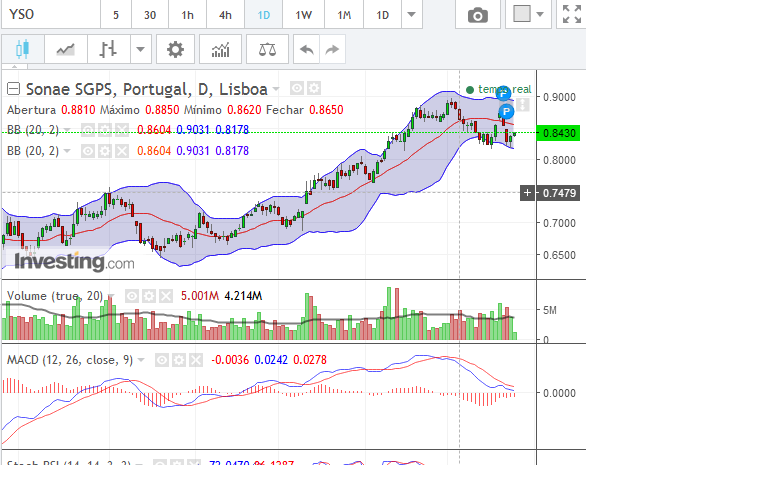Expand the MACD (12, 26, close, 9) dropdown arrow
768x480 pixels.
(x=141, y=360)
